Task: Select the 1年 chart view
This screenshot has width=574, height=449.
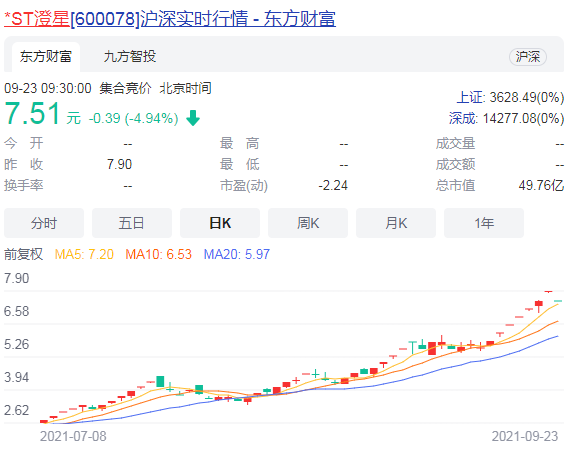Action: [484, 223]
